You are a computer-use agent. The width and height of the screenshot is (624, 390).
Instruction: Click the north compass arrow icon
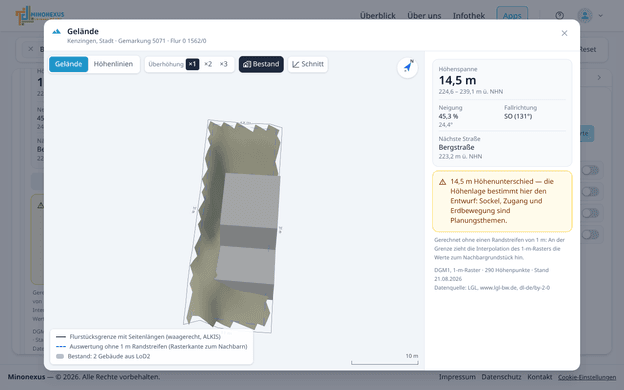click(x=408, y=67)
